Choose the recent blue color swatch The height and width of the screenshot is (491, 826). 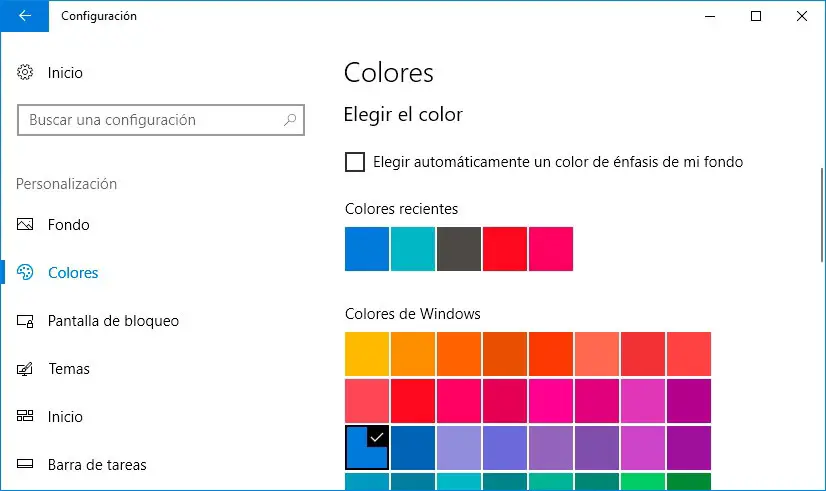pyautogui.click(x=367, y=249)
